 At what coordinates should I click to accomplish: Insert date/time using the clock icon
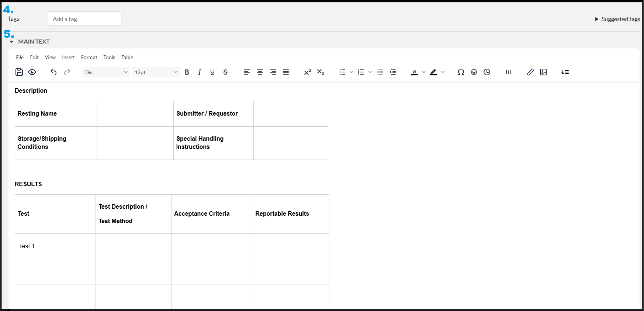[x=487, y=72]
